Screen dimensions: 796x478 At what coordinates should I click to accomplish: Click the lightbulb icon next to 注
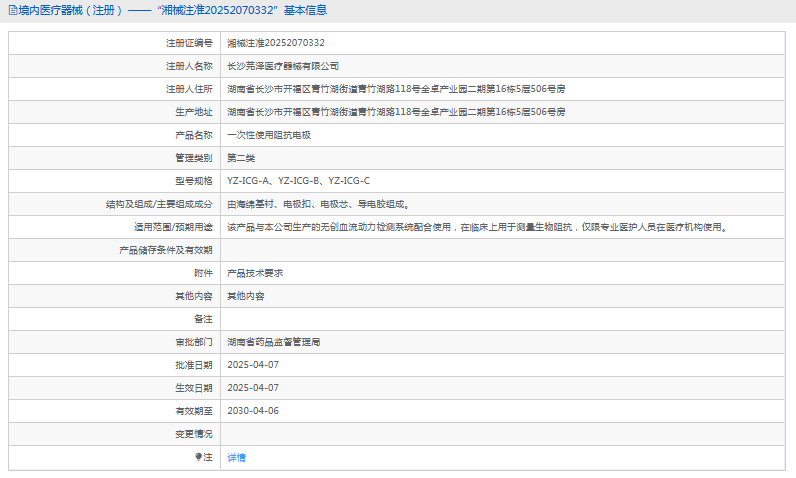click(198, 457)
